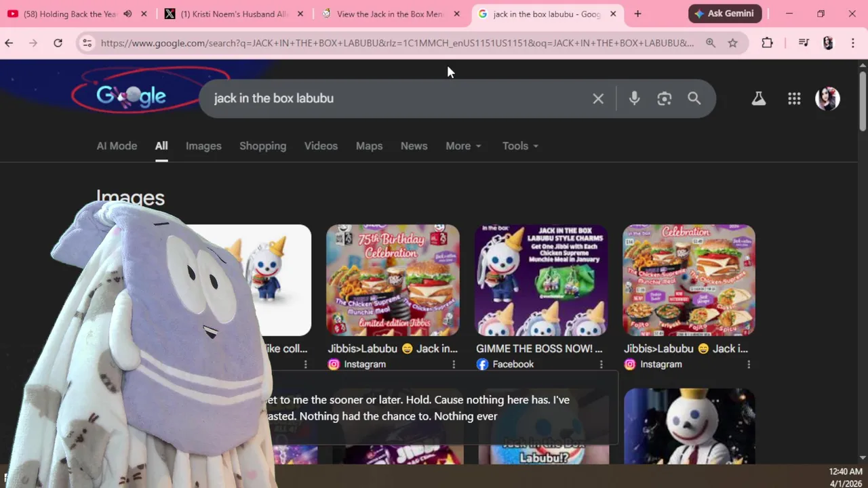
Task: Open the Extensions puzzle icon
Action: (767, 43)
